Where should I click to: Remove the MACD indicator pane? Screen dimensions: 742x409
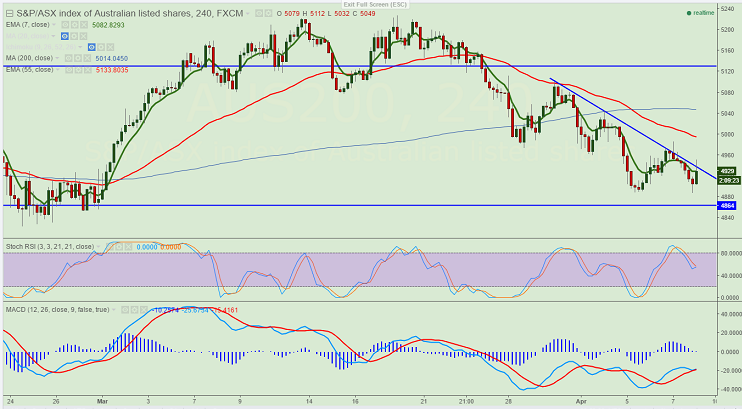(x=143, y=310)
